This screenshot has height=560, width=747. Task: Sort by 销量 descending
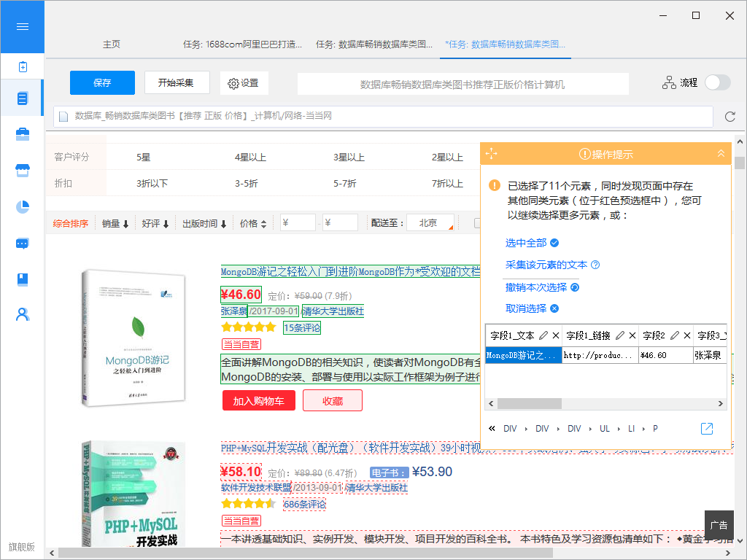coord(115,223)
